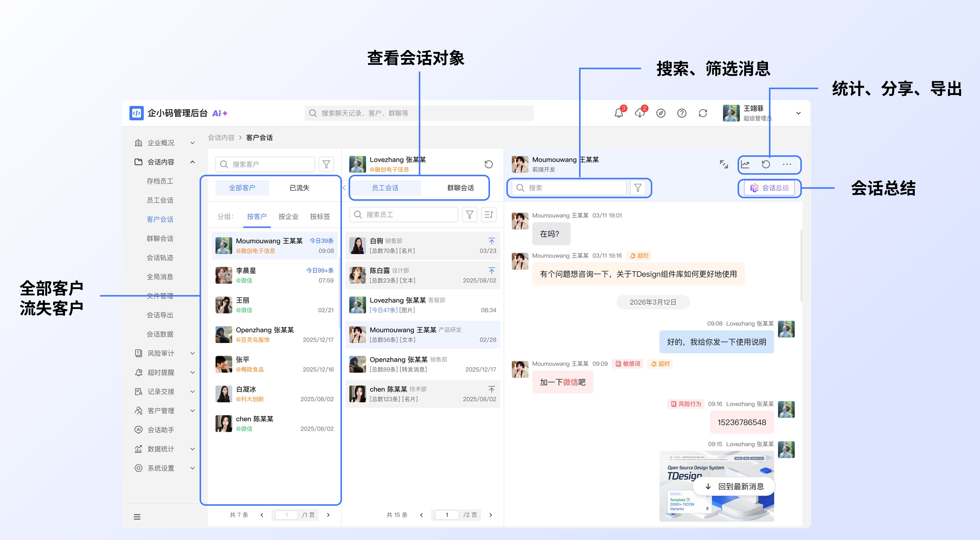Open the conversation statistics chart icon
Viewport: 980px width, 540px height.
pos(745,164)
